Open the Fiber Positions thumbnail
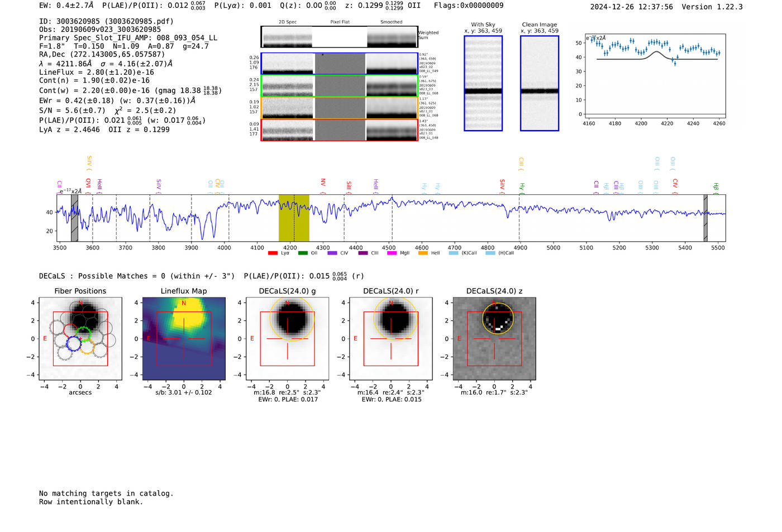 click(80, 339)
